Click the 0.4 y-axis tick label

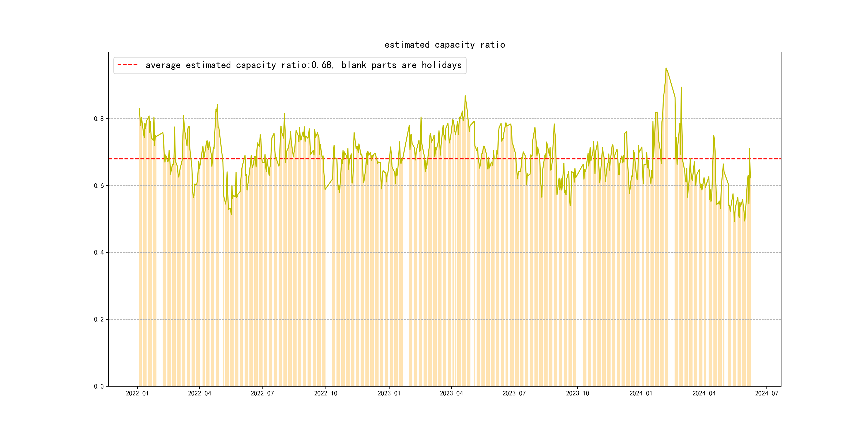(98, 252)
